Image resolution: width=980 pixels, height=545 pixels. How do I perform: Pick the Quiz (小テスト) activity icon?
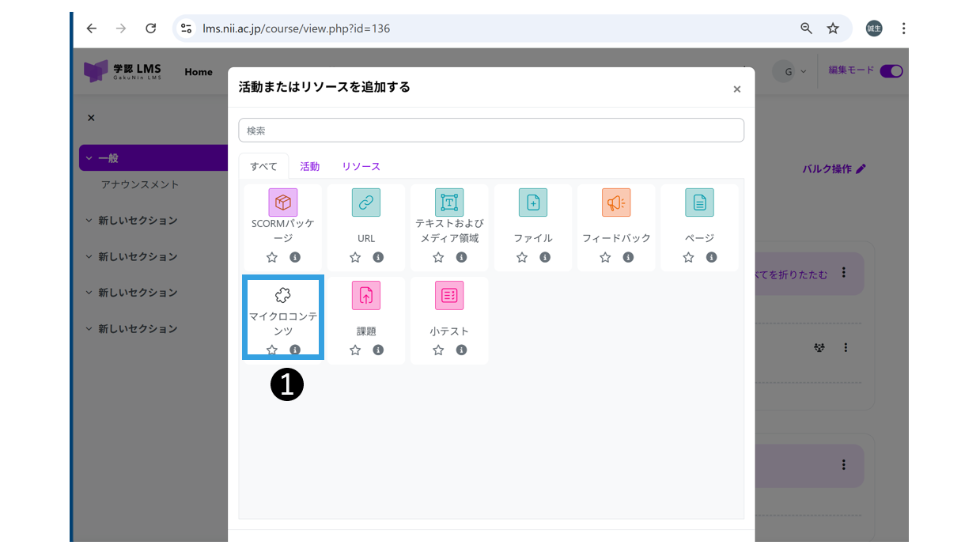click(448, 296)
